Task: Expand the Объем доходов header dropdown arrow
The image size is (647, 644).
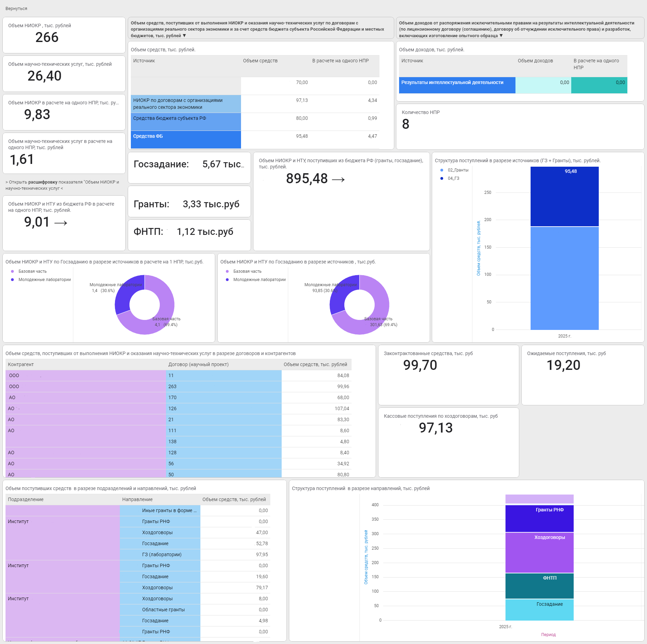Action: coord(501,36)
